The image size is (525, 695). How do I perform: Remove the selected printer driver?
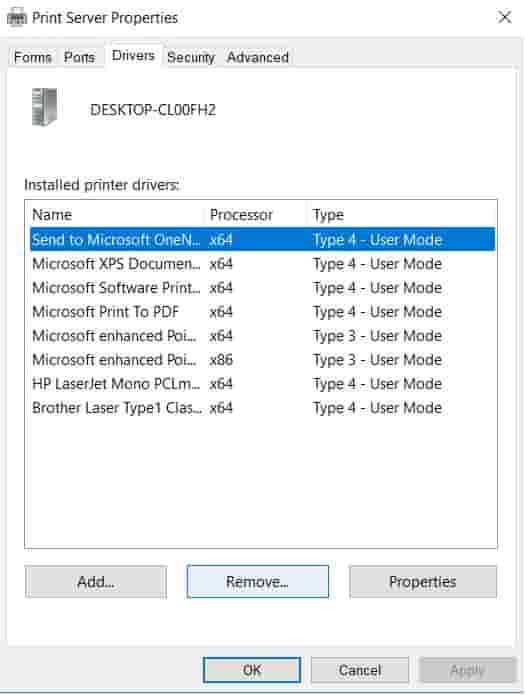click(258, 582)
